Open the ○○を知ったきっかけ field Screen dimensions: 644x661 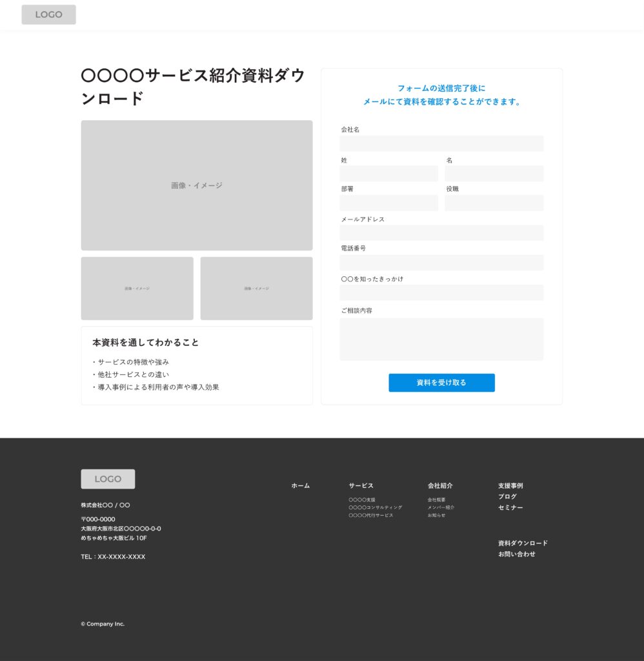[441, 292]
